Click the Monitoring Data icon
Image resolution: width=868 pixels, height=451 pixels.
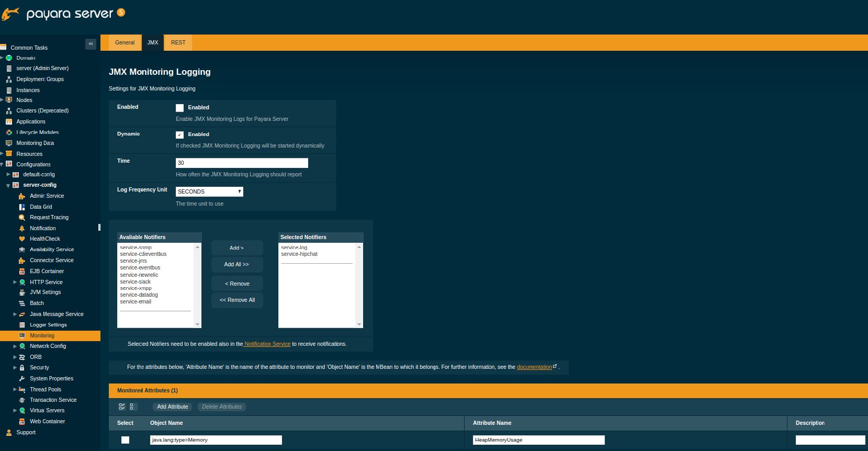click(9, 143)
